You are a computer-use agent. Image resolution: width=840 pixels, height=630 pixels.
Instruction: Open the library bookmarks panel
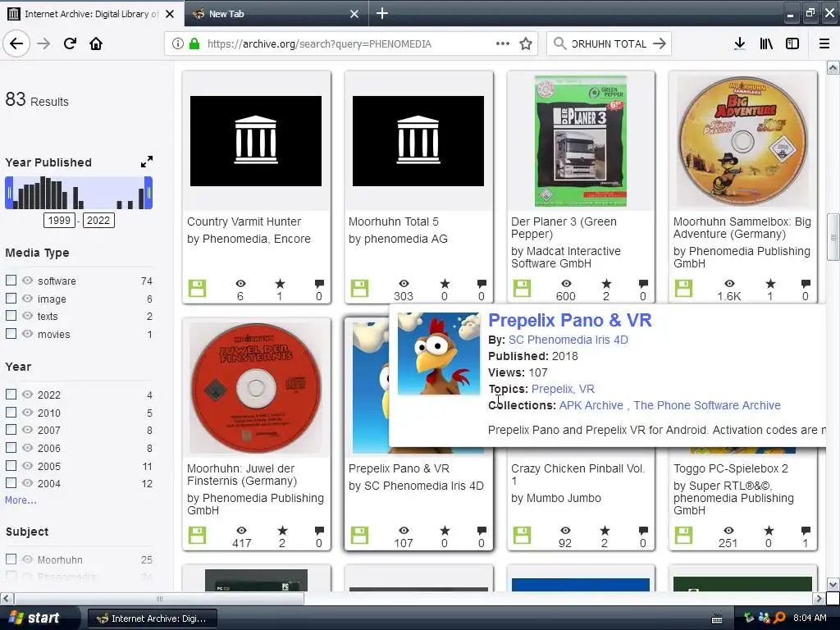coord(766,43)
